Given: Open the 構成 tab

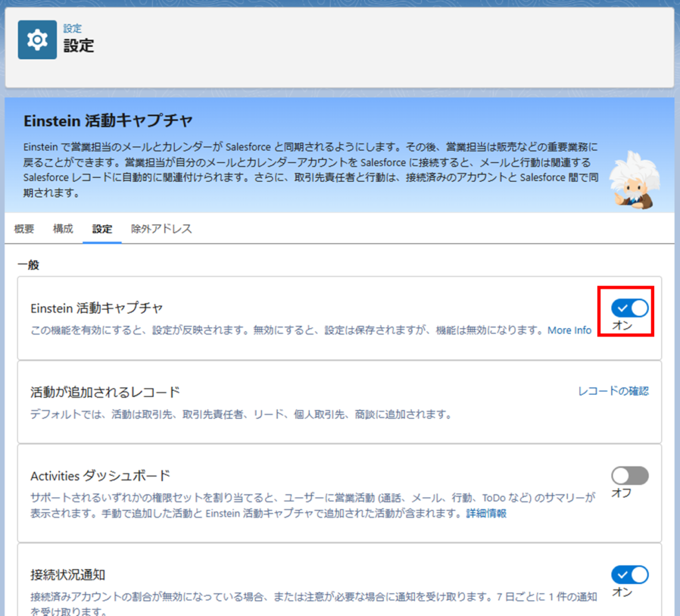Looking at the screenshot, I should 63,228.
